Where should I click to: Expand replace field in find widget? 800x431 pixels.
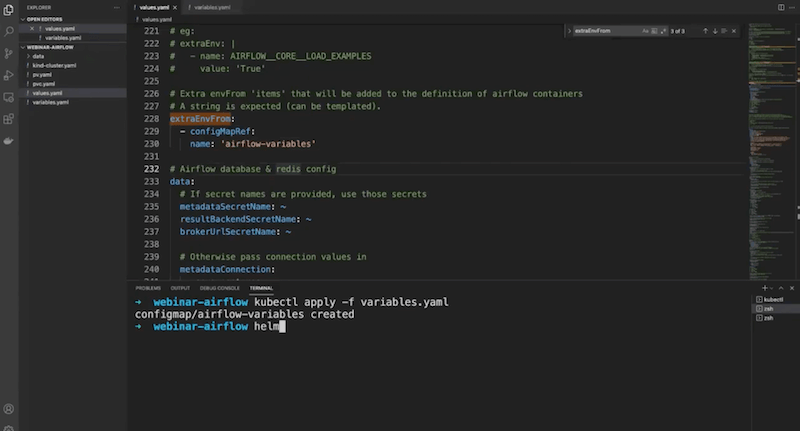pyautogui.click(x=570, y=31)
